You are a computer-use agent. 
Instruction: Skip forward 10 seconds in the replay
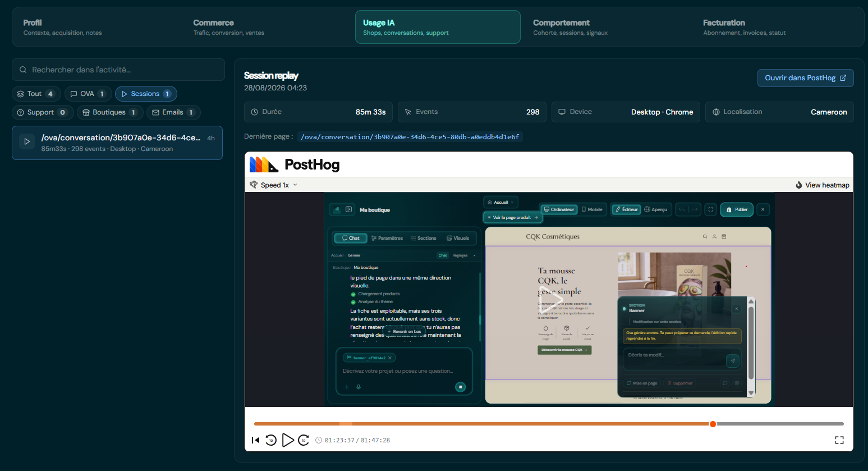[x=304, y=440]
